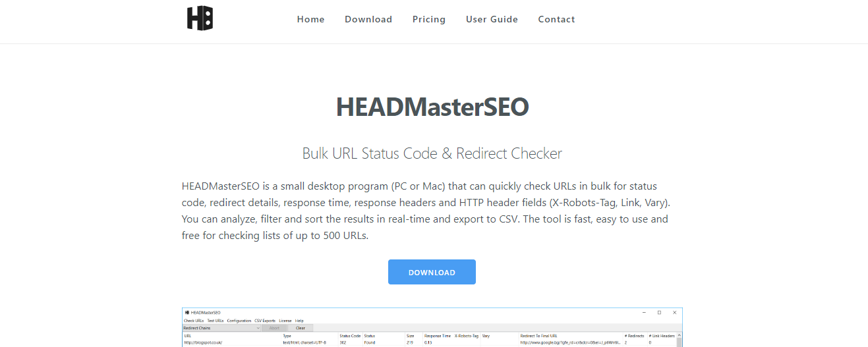Click the small app icon in the screenshot title bar
The image size is (868, 347).
(187, 312)
